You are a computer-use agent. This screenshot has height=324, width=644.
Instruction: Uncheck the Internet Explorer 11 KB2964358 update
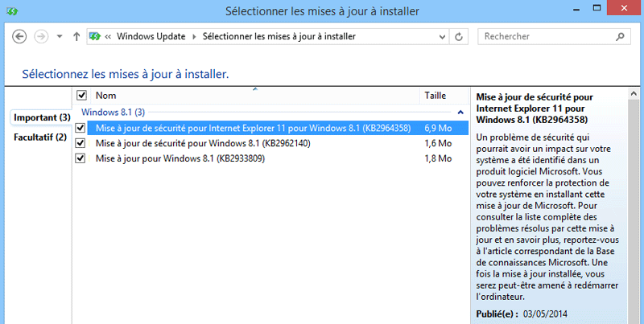pos(80,128)
